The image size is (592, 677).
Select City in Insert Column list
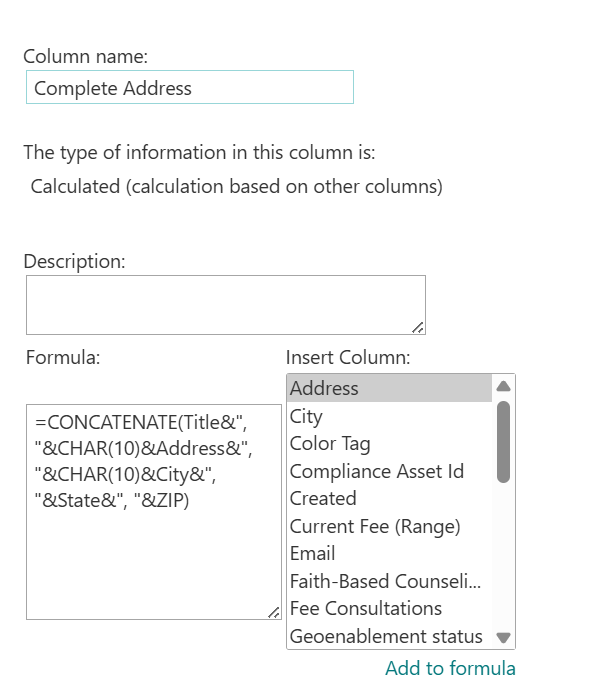[389, 416]
